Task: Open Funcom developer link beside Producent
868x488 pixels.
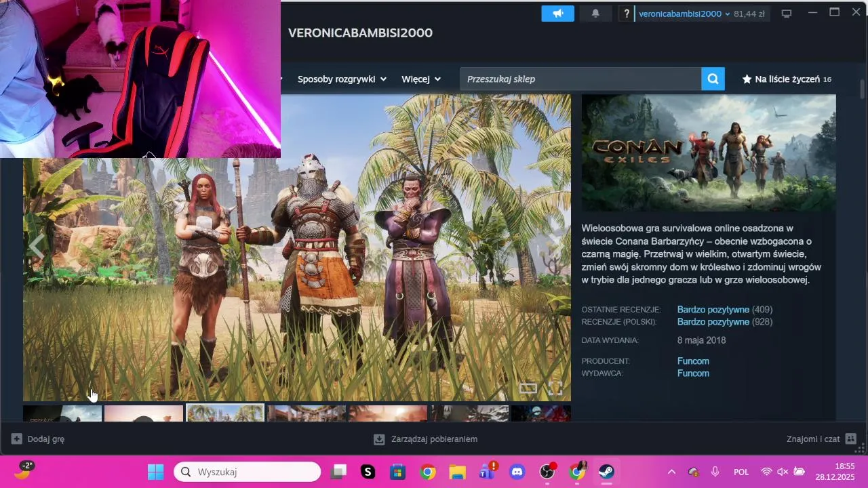Action: point(693,361)
